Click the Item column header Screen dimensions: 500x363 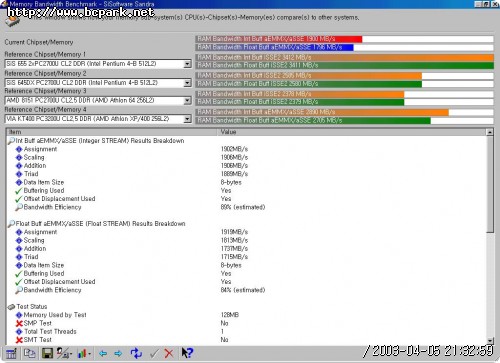point(112,132)
